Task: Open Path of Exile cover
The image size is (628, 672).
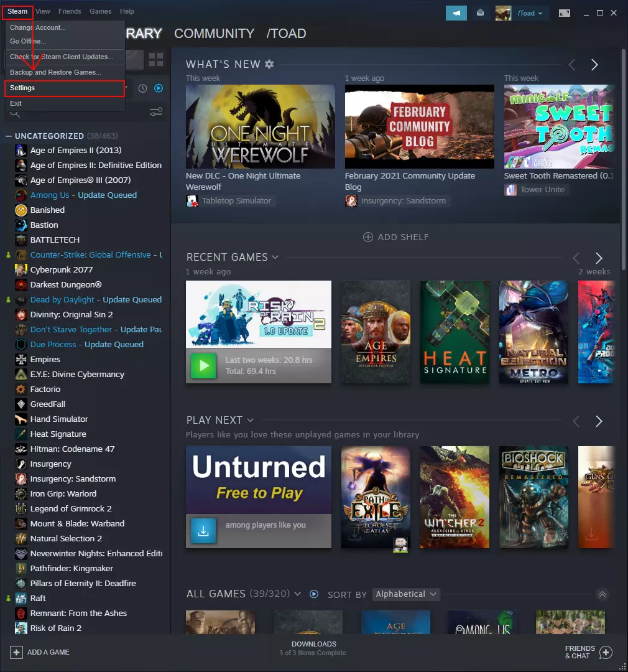Action: click(x=376, y=497)
